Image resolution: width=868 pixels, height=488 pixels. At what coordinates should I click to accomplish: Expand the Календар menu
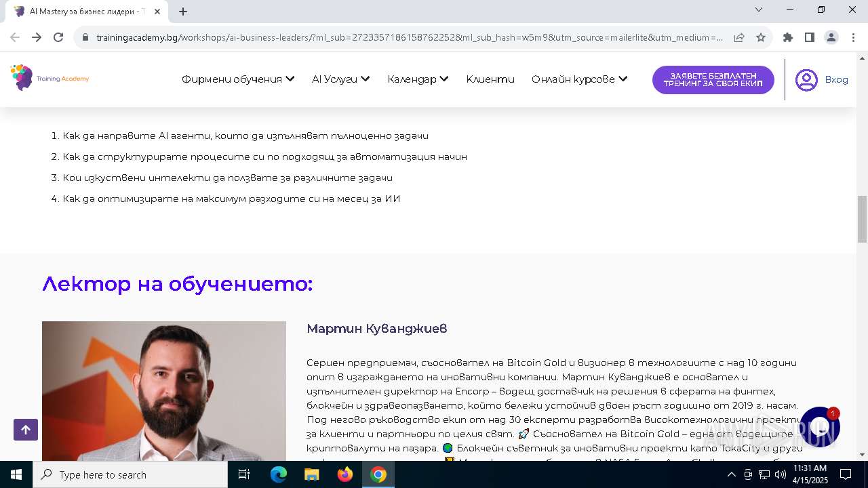point(418,79)
